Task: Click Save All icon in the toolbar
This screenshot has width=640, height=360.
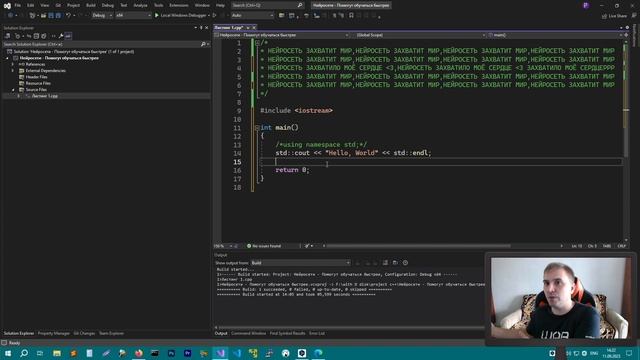Action: click(58, 16)
